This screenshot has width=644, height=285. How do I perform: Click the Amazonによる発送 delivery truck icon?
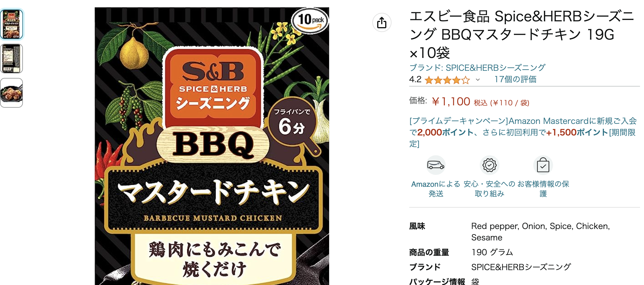pos(436,165)
